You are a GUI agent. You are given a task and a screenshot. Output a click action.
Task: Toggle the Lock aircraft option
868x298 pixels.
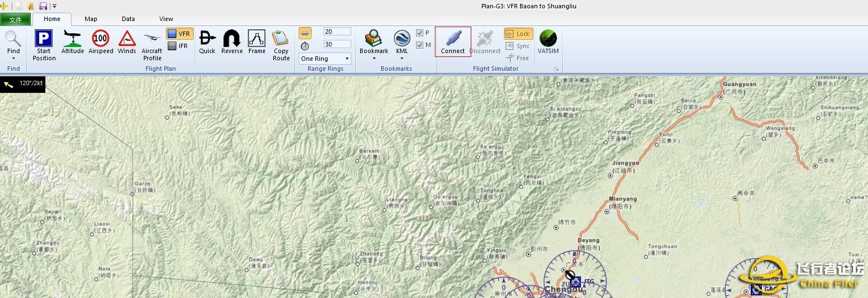518,34
